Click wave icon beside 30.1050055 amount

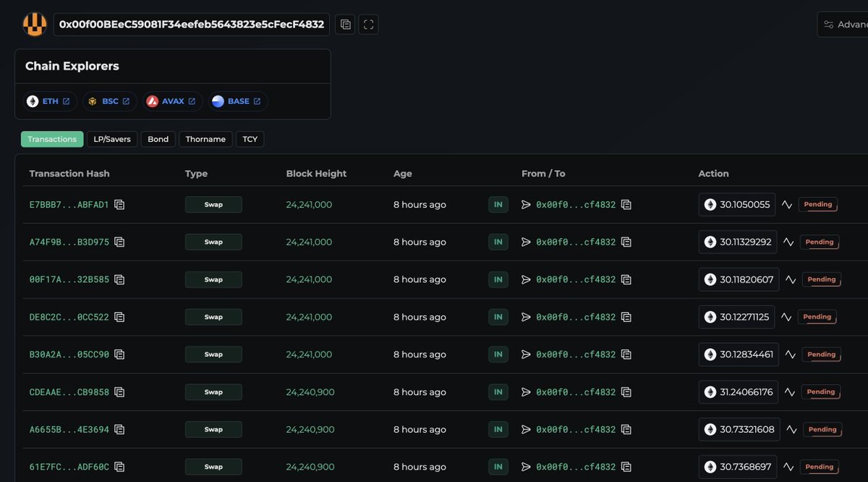coord(787,205)
